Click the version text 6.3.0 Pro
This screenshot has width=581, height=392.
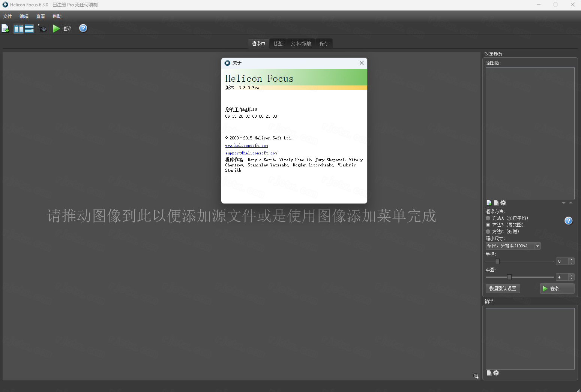click(249, 88)
